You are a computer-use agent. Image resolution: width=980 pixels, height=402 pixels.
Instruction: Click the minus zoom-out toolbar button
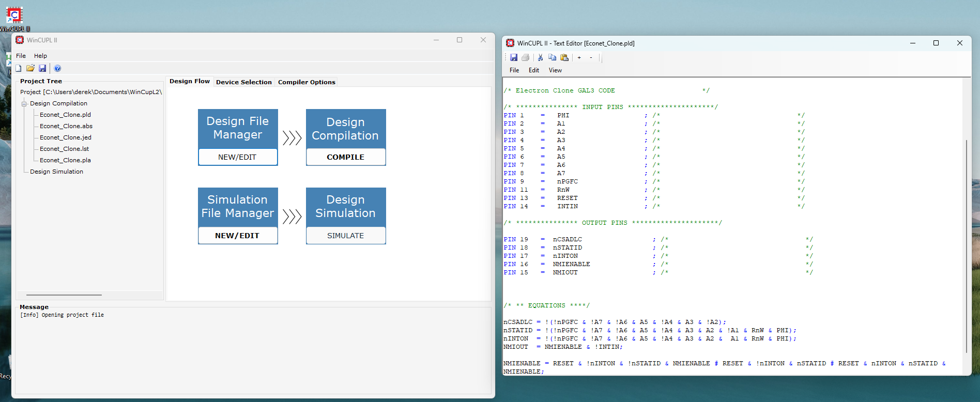click(591, 58)
